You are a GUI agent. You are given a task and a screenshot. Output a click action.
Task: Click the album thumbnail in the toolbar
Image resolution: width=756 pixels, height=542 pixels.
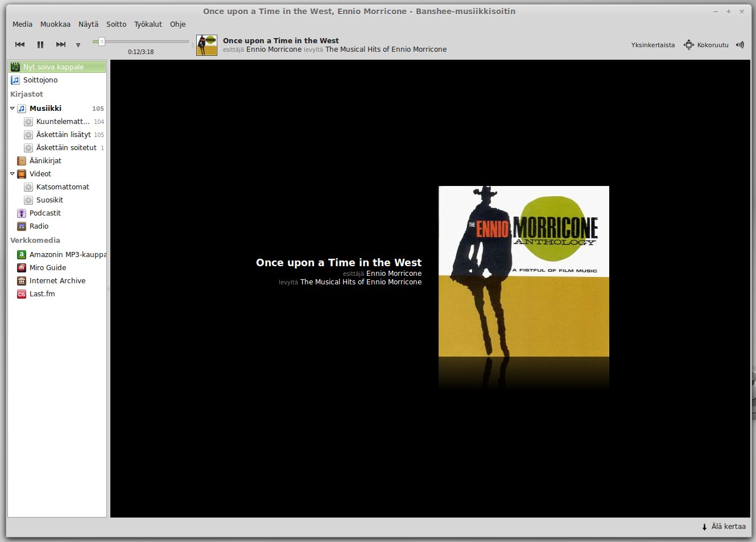(x=206, y=45)
